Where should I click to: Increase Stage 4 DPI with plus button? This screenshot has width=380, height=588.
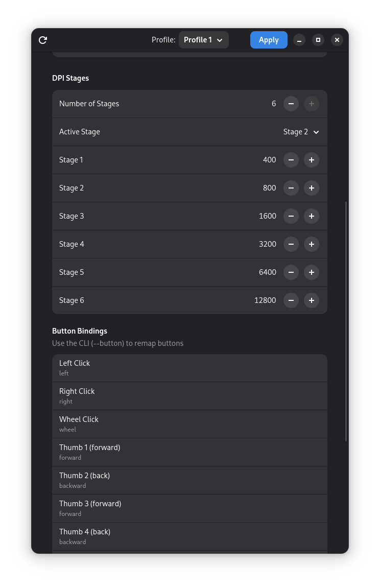[x=311, y=245]
